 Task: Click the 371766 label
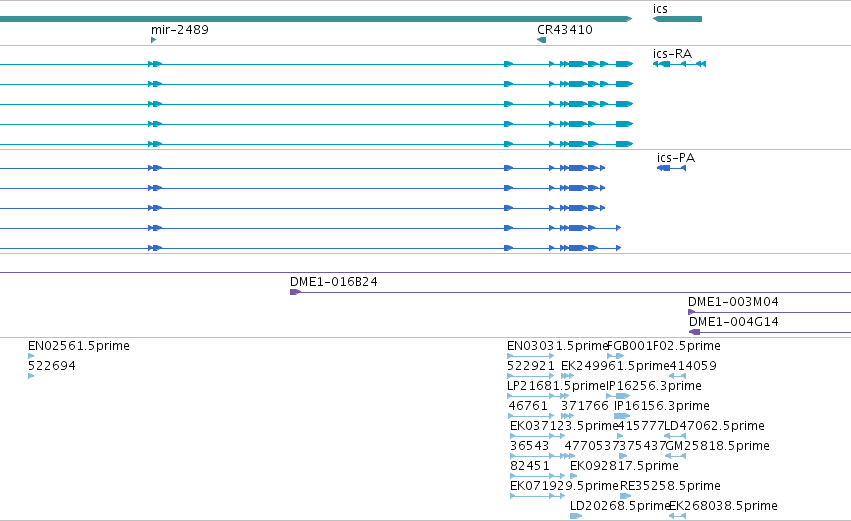point(585,406)
